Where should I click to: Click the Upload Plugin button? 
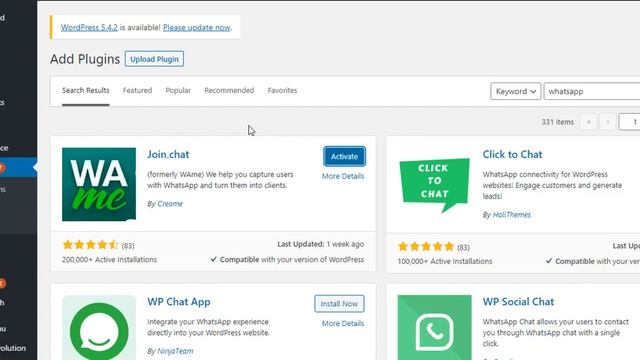click(154, 59)
